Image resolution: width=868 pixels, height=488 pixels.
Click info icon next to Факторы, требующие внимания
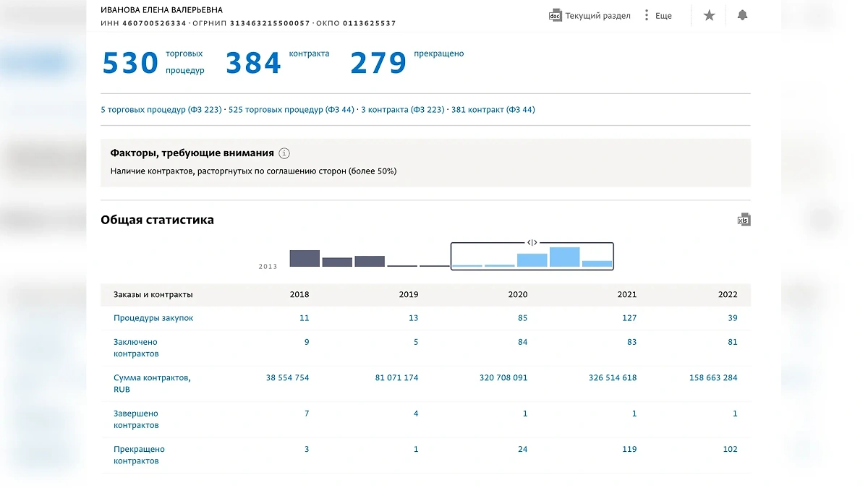pyautogui.click(x=284, y=153)
